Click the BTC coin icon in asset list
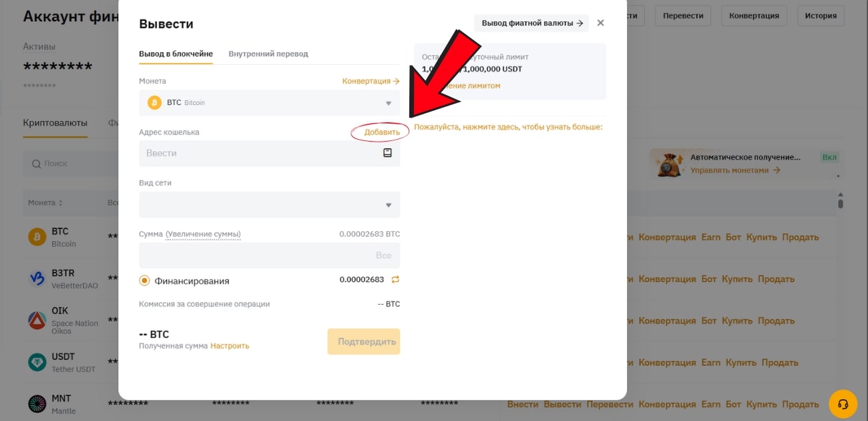The width and height of the screenshot is (868, 421). click(37, 237)
